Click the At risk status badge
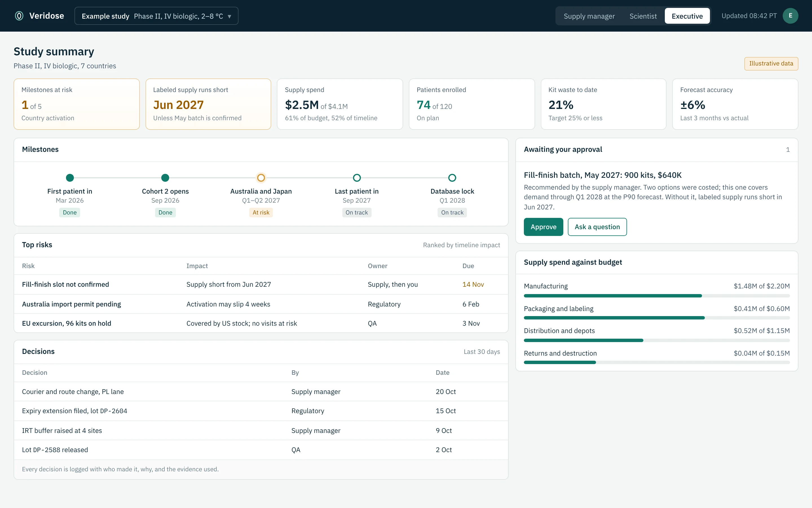Screen dimensions: 812x508 [x=261, y=212]
